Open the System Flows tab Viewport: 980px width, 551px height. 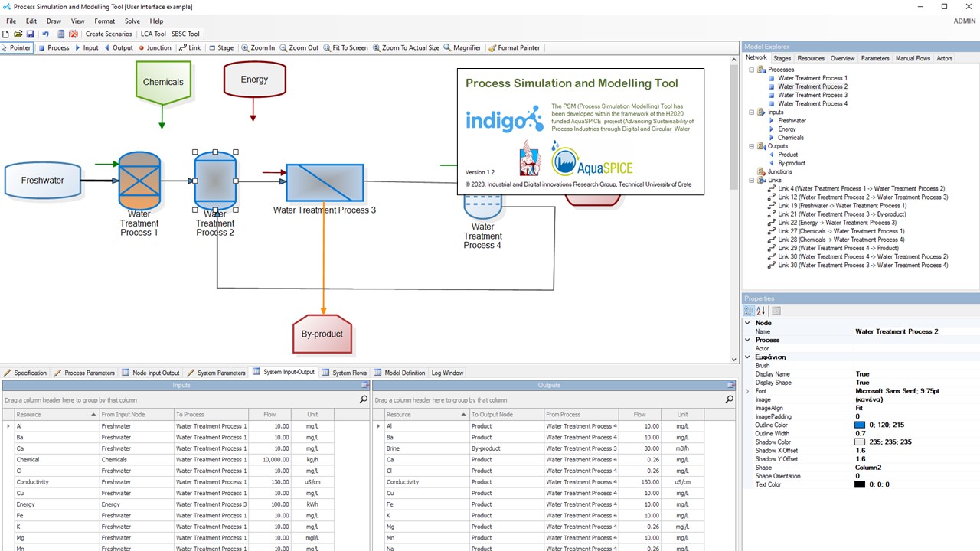click(344, 373)
